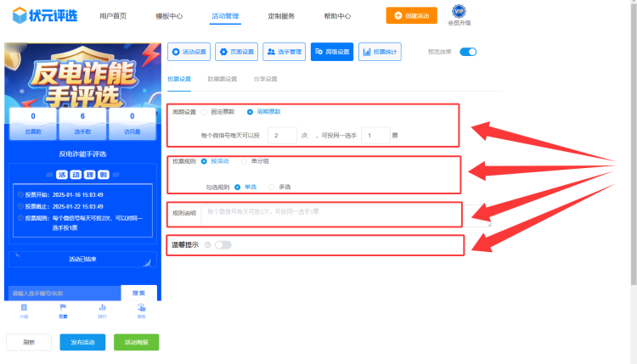
Task: Select the 固定票数 radio option
Action: (x=204, y=112)
